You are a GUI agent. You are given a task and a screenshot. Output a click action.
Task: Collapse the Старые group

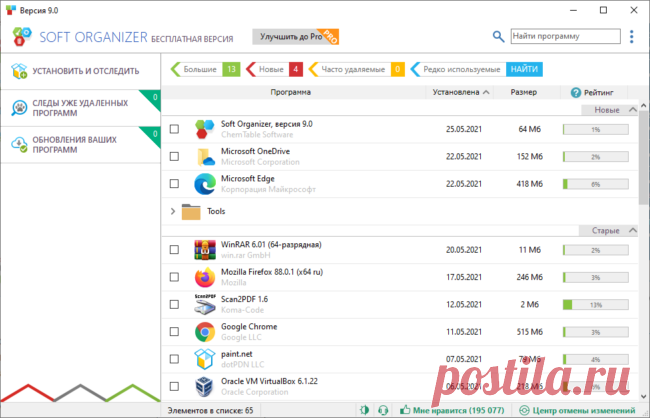633,230
